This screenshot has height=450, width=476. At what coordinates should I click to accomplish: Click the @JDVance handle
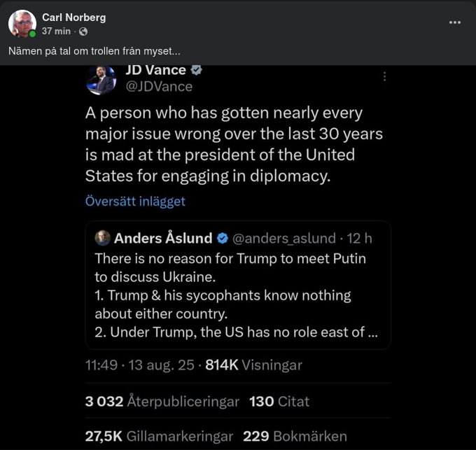coord(158,87)
